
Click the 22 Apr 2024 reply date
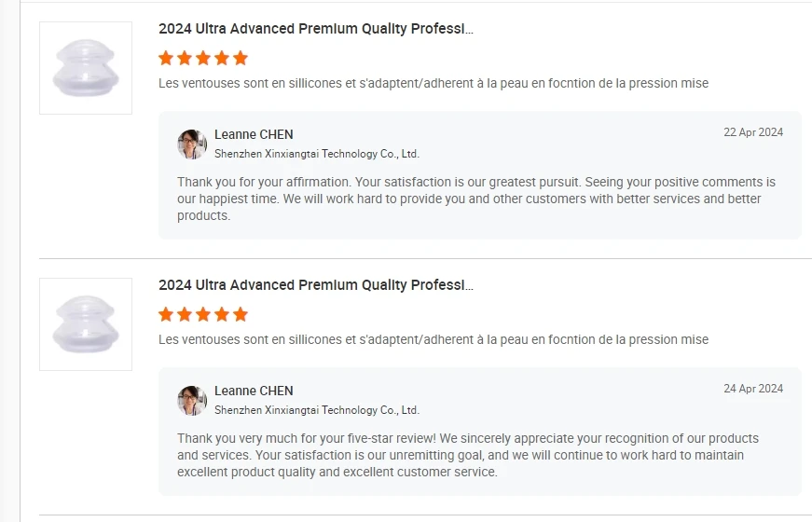[x=753, y=132]
